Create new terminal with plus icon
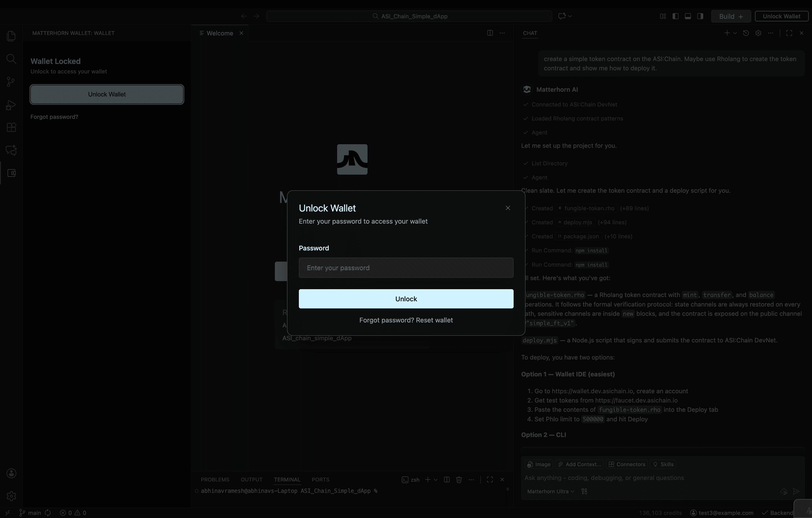 428,480
